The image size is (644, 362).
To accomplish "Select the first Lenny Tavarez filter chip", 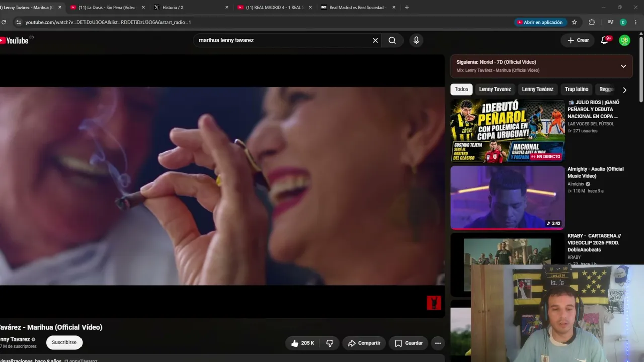I will pos(495,89).
